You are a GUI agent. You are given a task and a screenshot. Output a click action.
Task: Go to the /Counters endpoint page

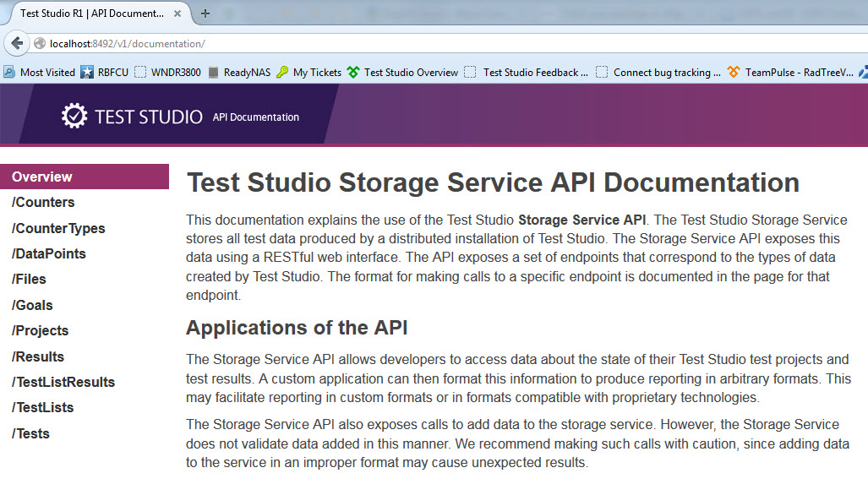coord(43,203)
